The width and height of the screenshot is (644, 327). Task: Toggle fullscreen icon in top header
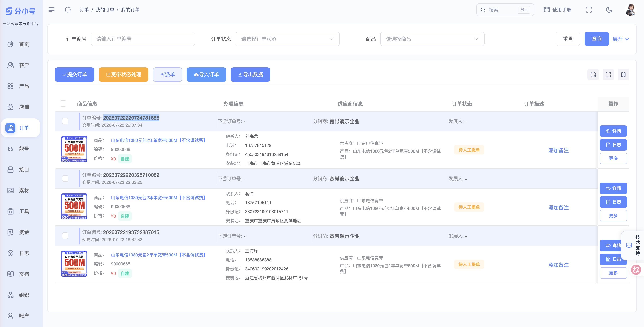(589, 10)
